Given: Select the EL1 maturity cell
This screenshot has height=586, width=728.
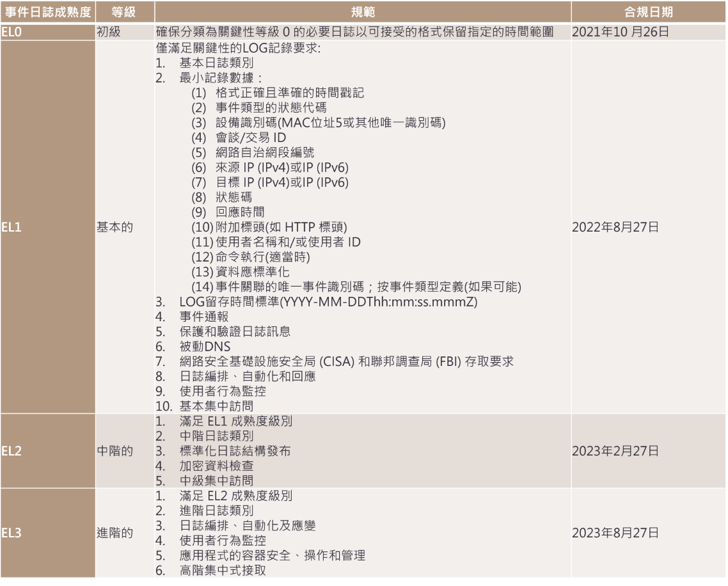Looking at the screenshot, I should (x=47, y=226).
